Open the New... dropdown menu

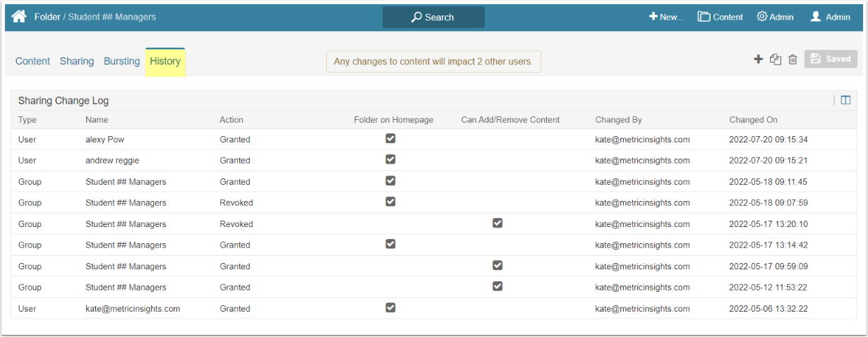coord(666,17)
